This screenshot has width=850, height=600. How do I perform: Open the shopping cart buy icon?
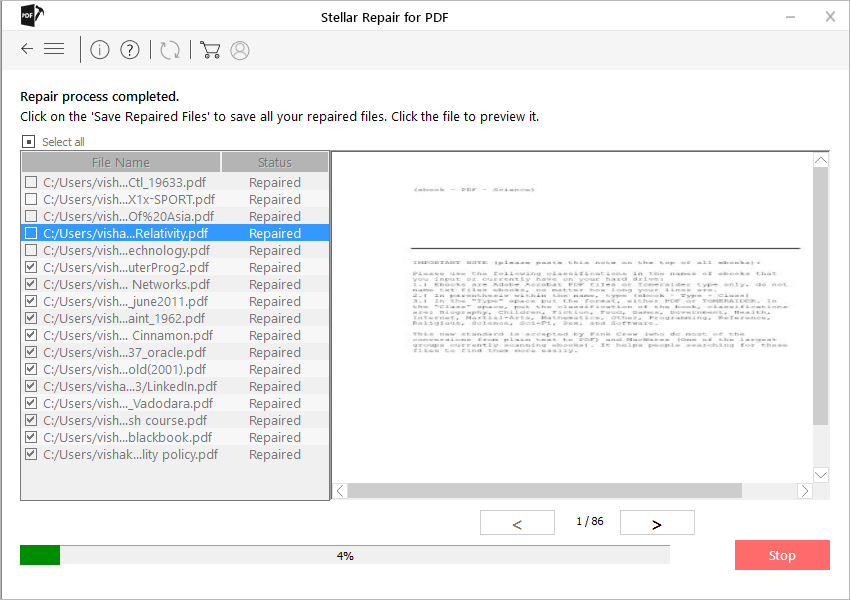point(210,50)
